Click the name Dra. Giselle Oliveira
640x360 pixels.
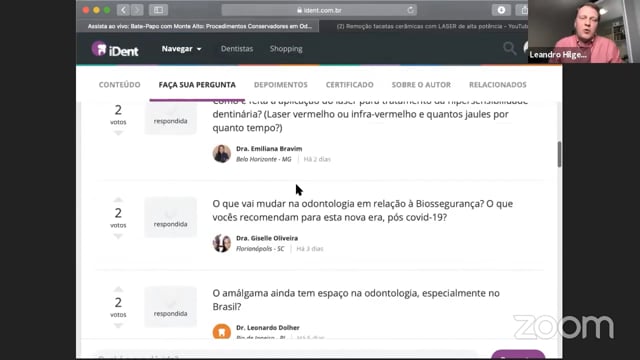tap(267, 238)
